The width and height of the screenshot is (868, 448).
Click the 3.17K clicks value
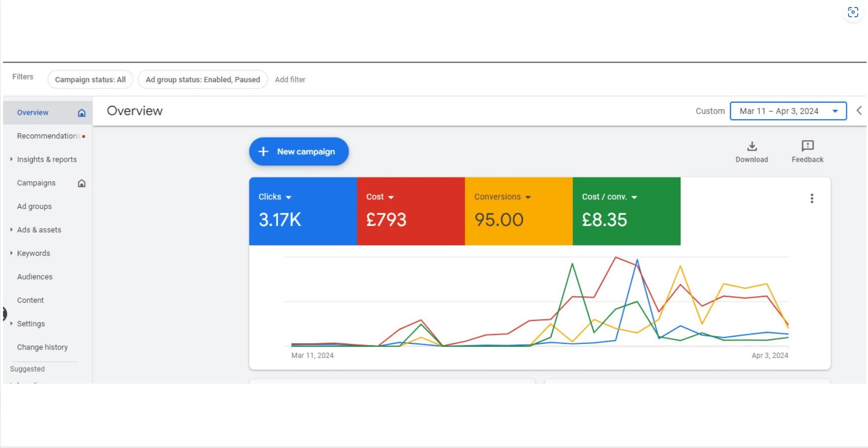coord(280,219)
